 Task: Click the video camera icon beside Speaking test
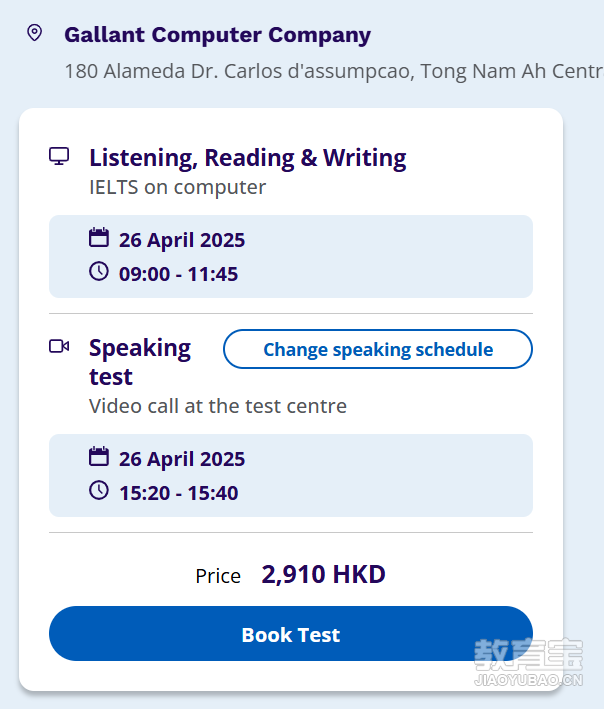[59, 346]
